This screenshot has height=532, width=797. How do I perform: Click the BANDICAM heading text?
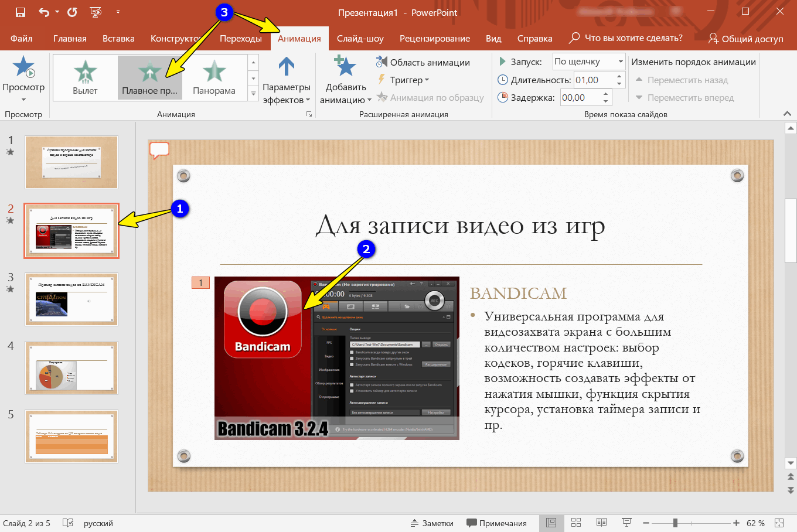[x=519, y=293]
